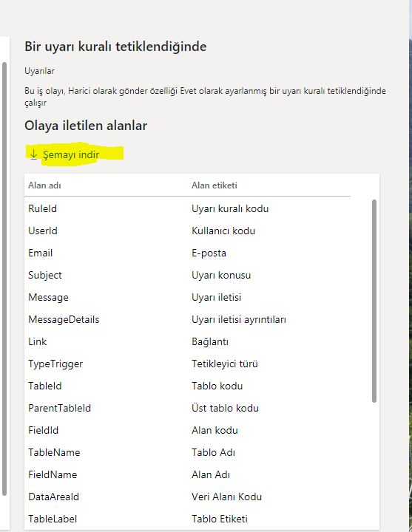Select the MessageDetails row
The height and width of the screenshot is (532, 412).
pyautogui.click(x=187, y=319)
